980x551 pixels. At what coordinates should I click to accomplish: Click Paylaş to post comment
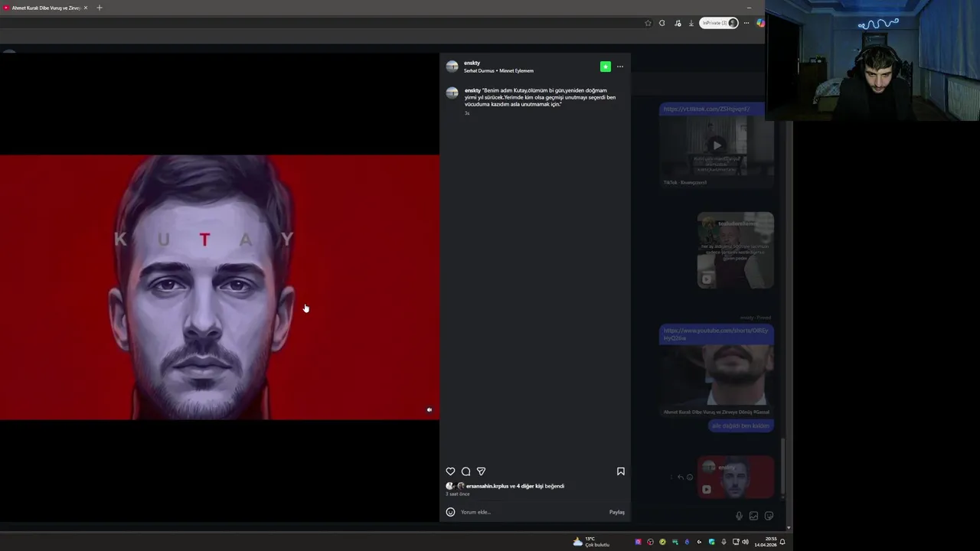coord(617,512)
